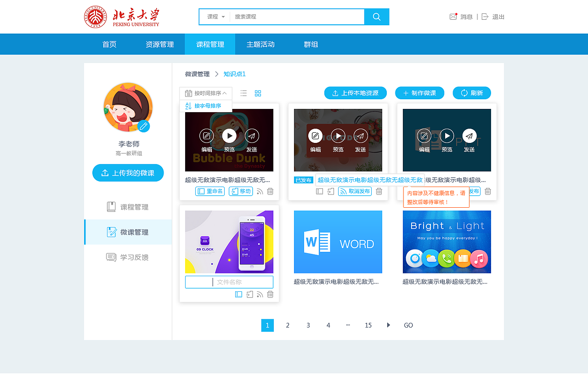Switch to the 主题活动 navigation tab

260,44
